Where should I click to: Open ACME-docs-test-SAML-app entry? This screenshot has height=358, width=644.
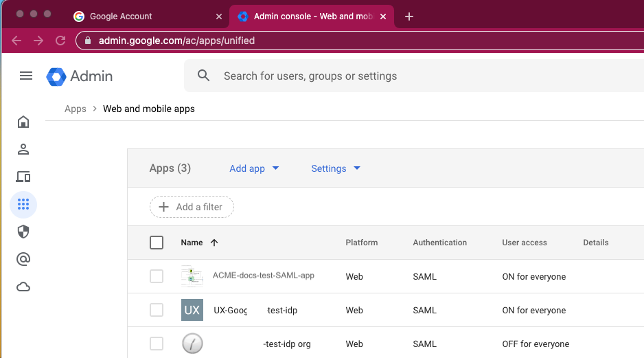[263, 276]
